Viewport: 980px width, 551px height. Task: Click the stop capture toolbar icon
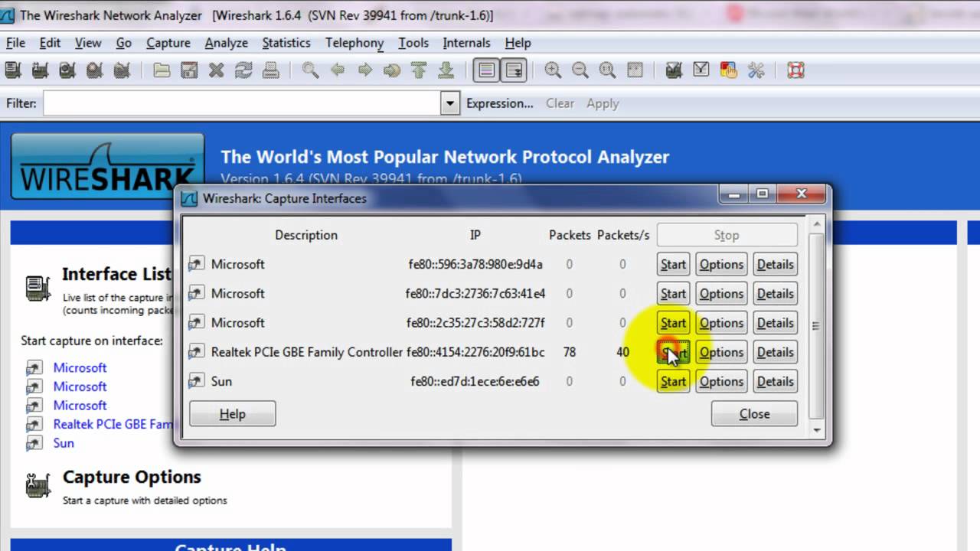click(x=95, y=70)
